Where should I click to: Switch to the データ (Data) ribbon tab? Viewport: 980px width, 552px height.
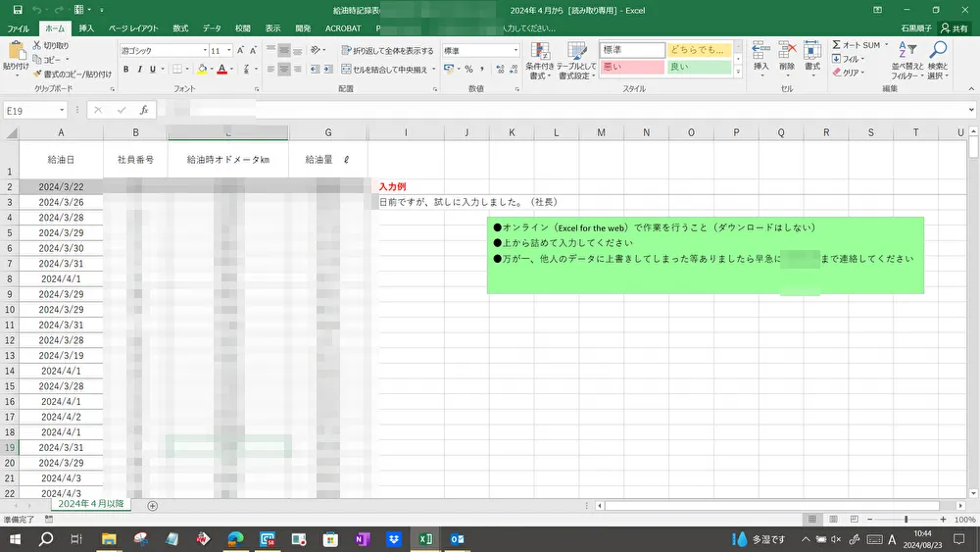click(212, 28)
